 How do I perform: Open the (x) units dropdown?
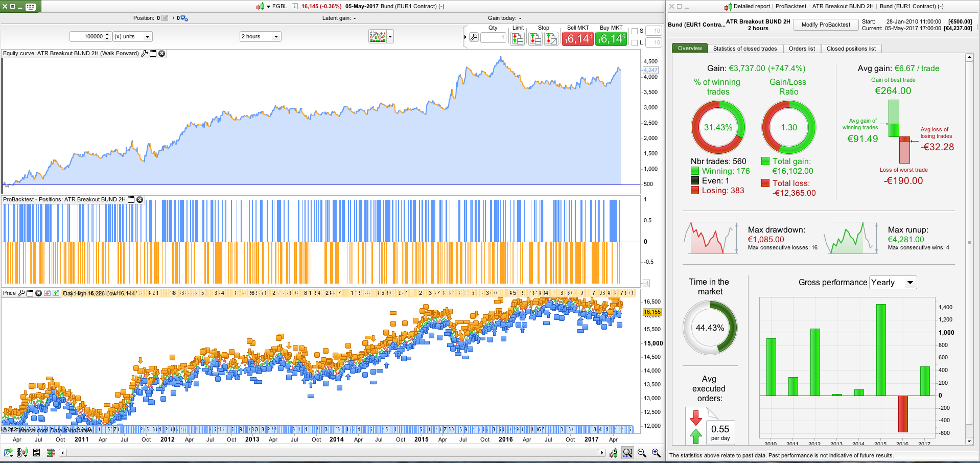(132, 37)
